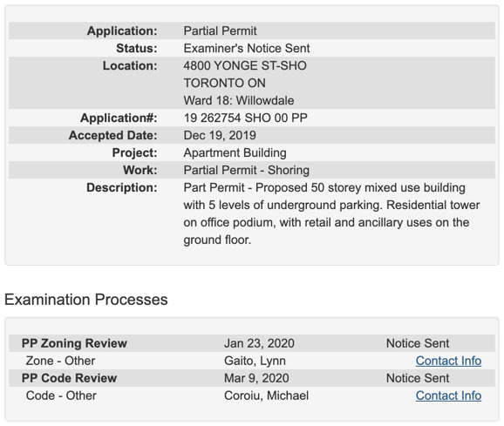Click the Notice Sent status for Zoning Review

[x=418, y=343]
